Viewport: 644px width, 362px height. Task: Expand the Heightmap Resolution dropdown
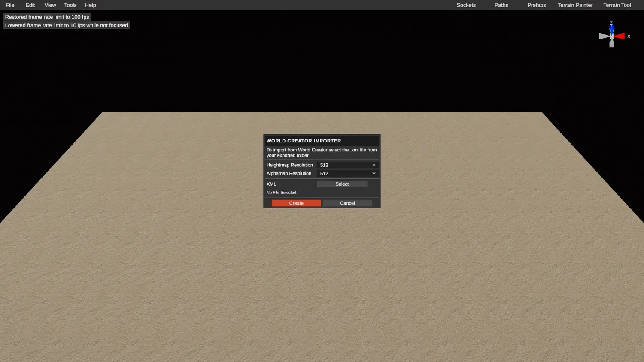(x=347, y=165)
